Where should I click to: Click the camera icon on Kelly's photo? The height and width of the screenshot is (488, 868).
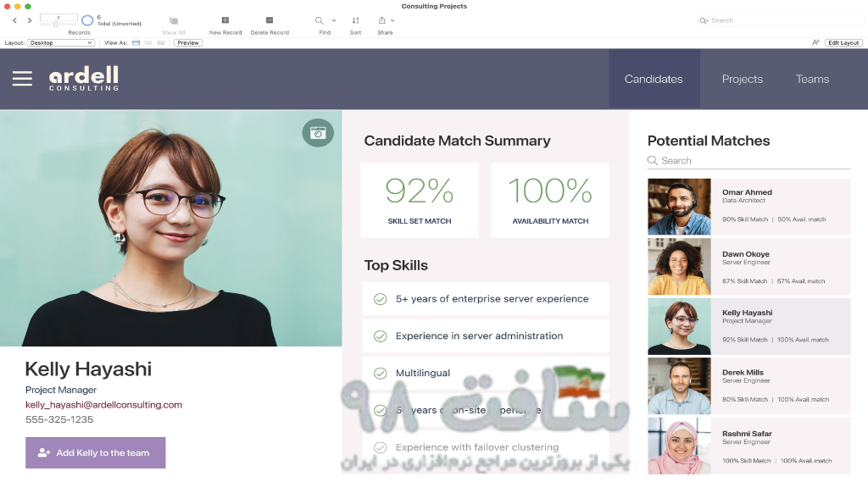tap(318, 133)
